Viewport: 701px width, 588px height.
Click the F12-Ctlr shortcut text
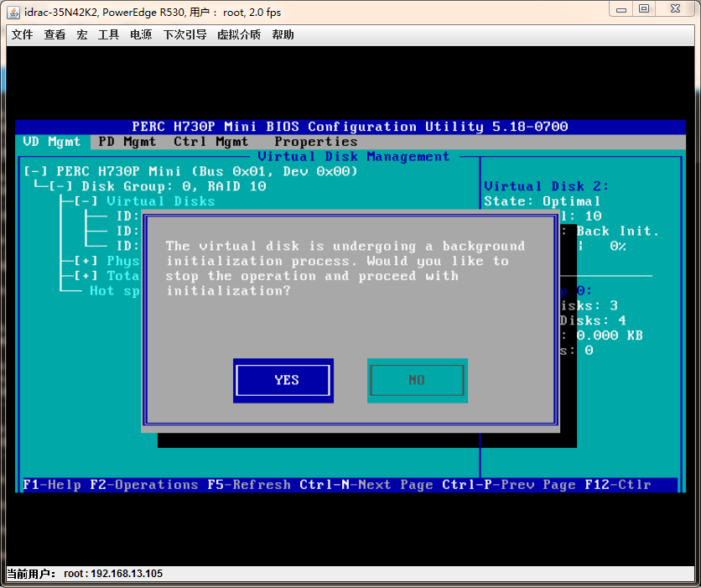[618, 485]
